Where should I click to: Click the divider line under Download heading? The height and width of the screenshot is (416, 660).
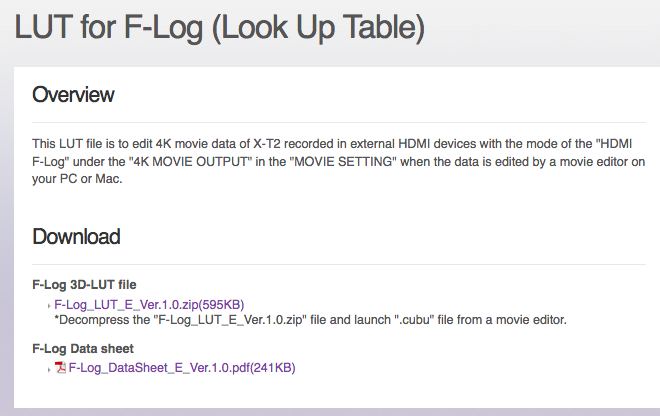pos(339,264)
